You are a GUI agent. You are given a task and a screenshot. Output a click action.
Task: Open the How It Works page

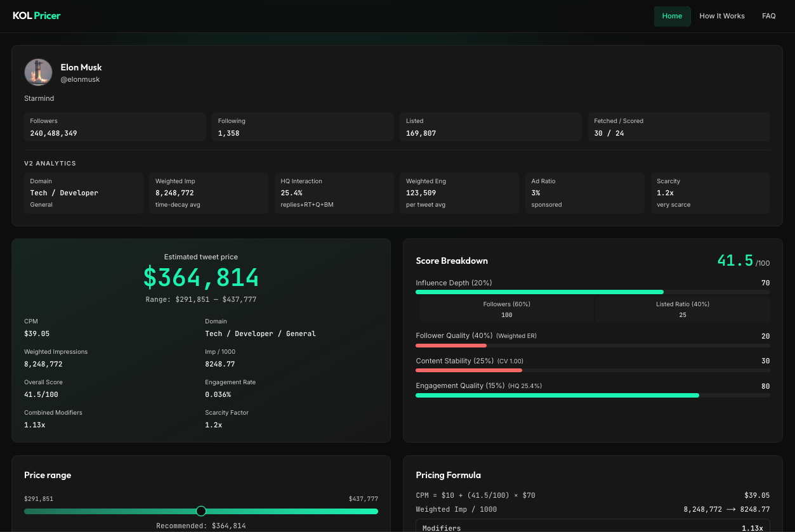[722, 16]
